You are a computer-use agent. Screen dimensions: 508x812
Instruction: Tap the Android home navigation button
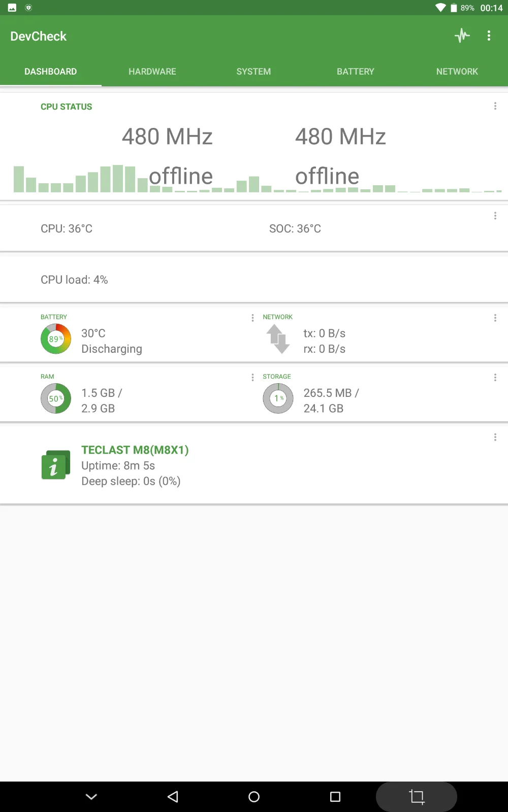pos(254,797)
